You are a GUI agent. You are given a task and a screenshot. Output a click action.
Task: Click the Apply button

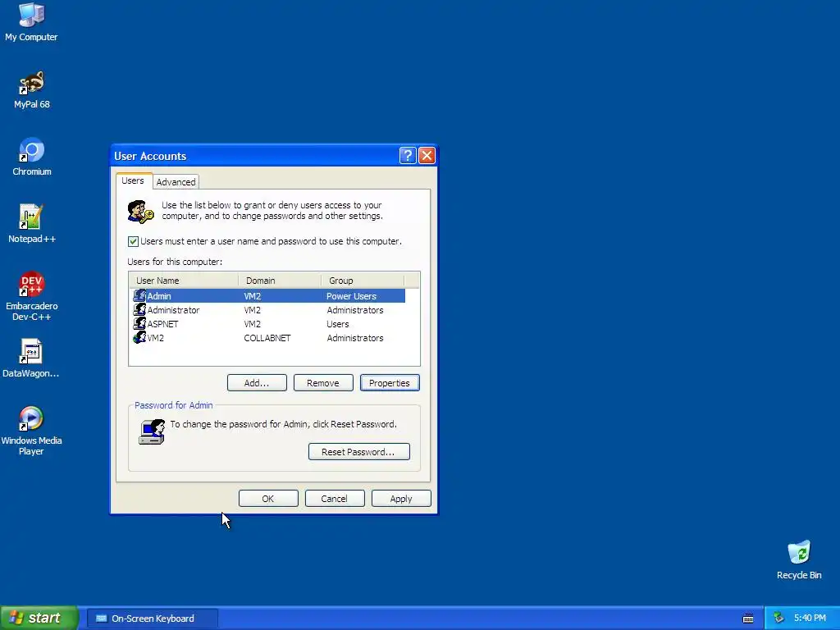[x=400, y=498]
